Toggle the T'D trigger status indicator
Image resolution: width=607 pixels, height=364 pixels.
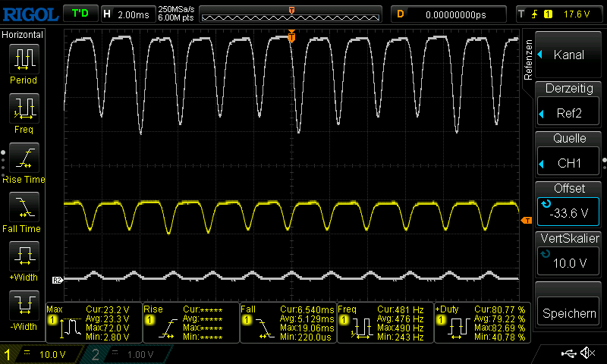point(80,14)
